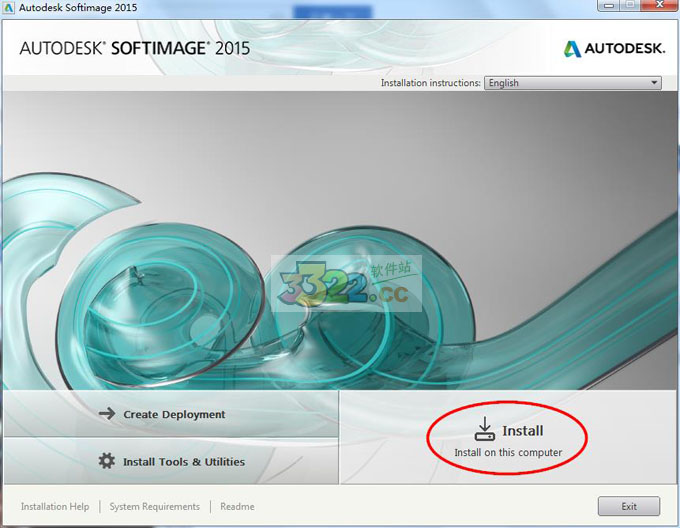Viewport: 680px width, 528px height.
Task: Click the Install download icon
Action: click(484, 429)
